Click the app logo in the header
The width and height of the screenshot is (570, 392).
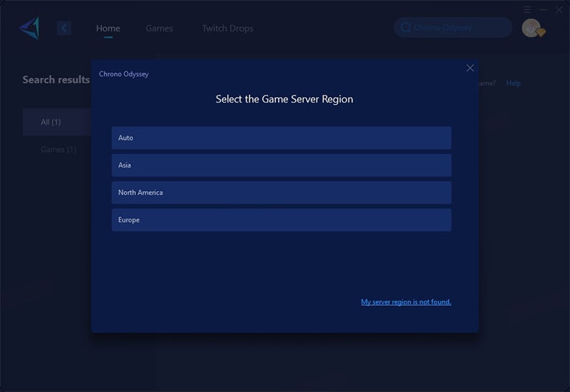tap(29, 28)
